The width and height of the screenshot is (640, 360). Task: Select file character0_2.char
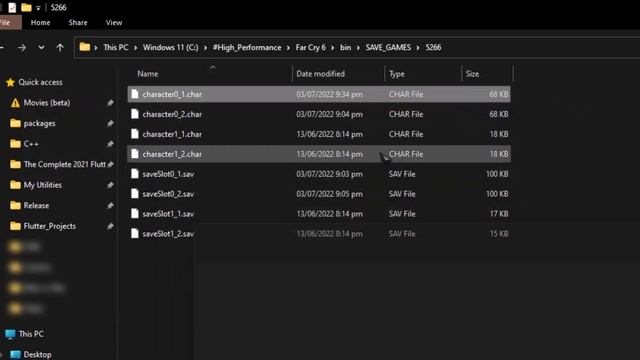click(319, 114)
